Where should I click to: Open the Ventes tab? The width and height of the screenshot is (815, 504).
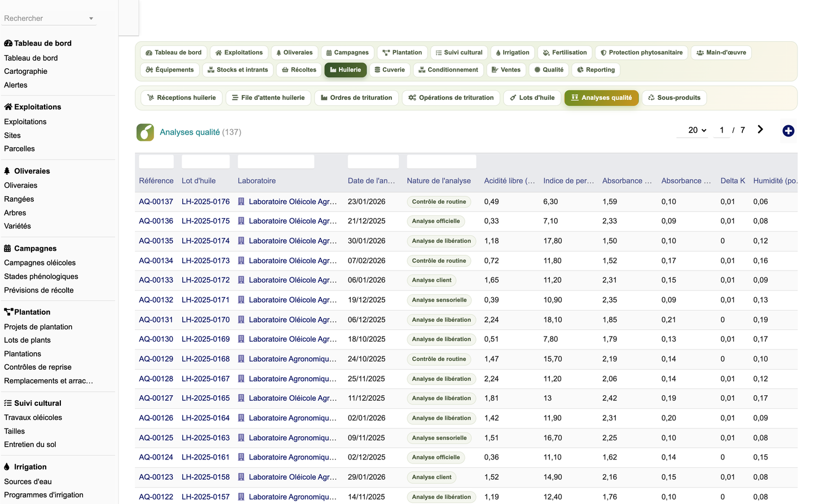506,70
